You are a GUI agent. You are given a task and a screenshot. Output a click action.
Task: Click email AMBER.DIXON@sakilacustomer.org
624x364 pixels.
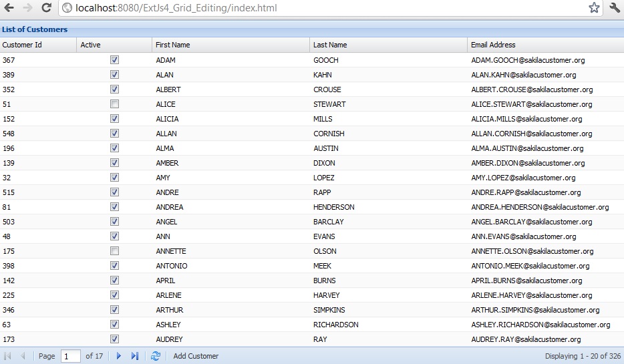tap(528, 163)
